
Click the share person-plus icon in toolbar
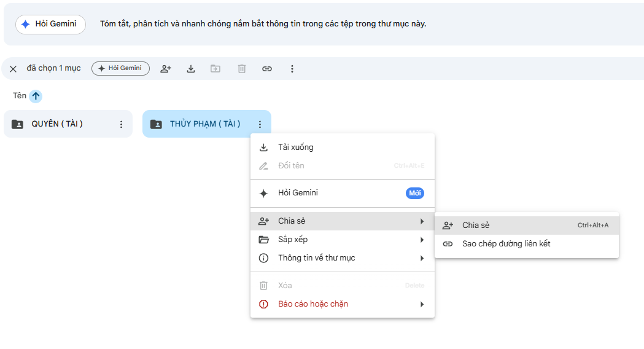click(166, 69)
